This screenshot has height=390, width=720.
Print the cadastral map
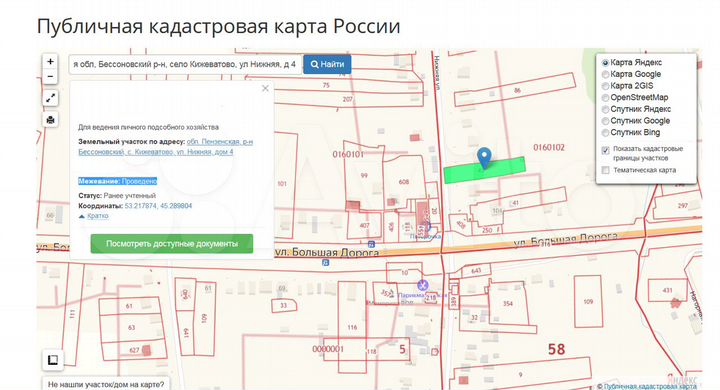pyautogui.click(x=50, y=120)
